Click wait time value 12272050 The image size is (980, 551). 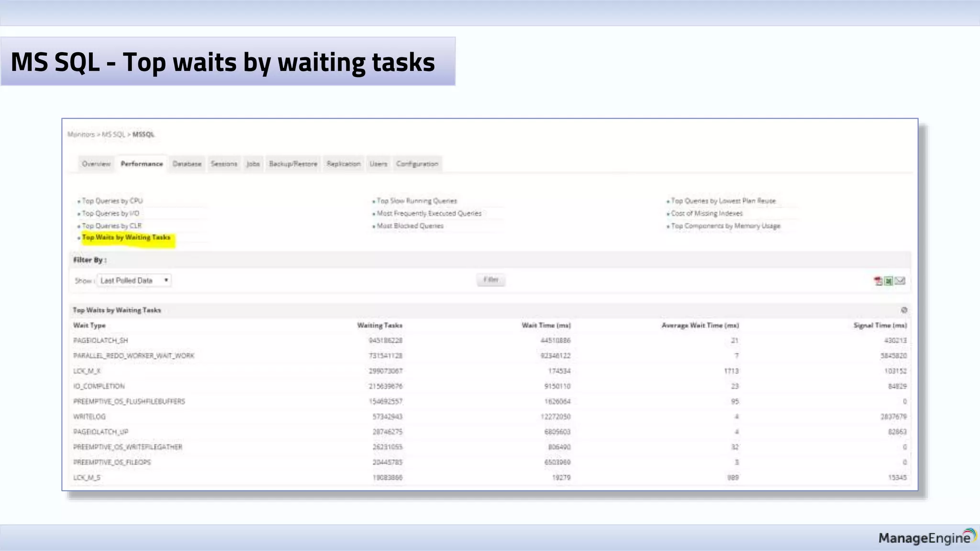[x=556, y=417]
